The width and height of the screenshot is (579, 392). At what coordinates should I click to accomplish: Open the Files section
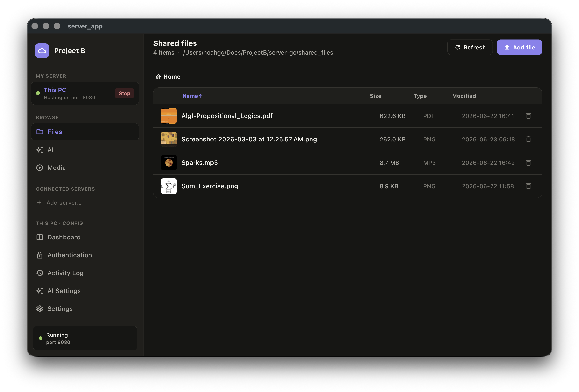pos(85,132)
